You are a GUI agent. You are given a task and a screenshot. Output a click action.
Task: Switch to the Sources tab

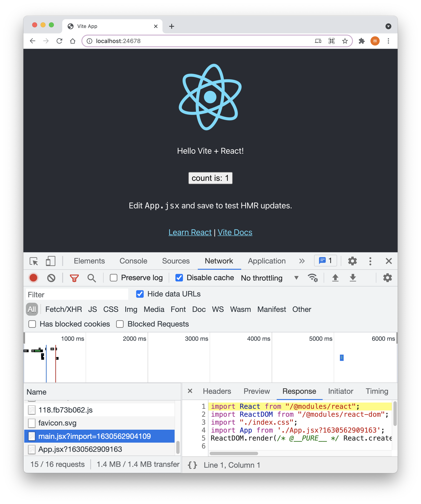click(x=176, y=261)
